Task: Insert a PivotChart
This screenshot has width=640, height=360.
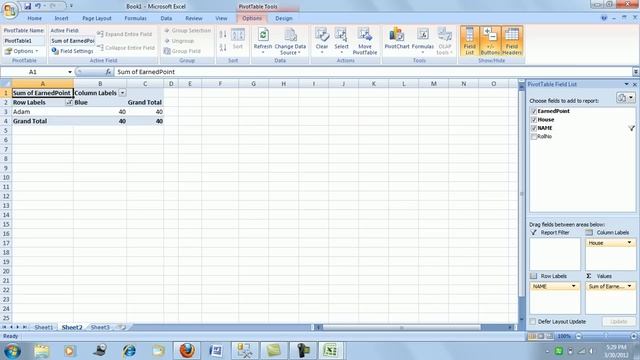Action: 397,39
